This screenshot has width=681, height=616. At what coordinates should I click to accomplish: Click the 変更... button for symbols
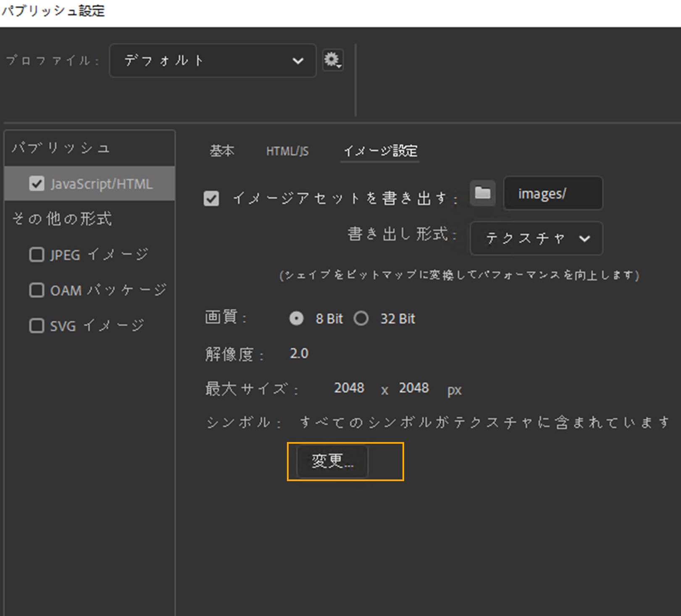(332, 461)
